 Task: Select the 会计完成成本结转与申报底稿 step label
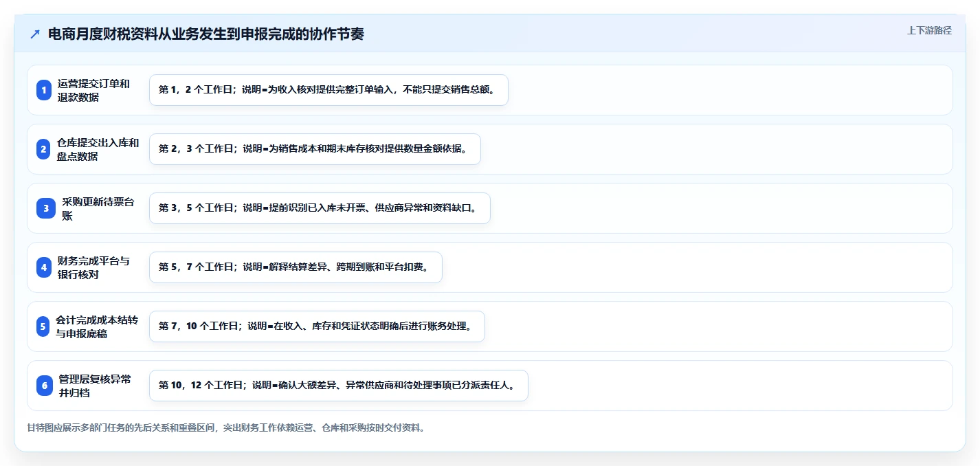[97, 326]
